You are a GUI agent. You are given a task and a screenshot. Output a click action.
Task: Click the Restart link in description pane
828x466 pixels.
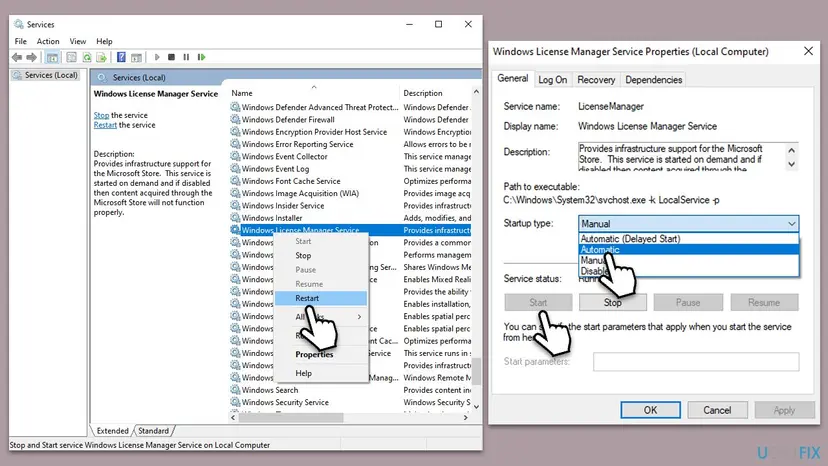(x=105, y=125)
